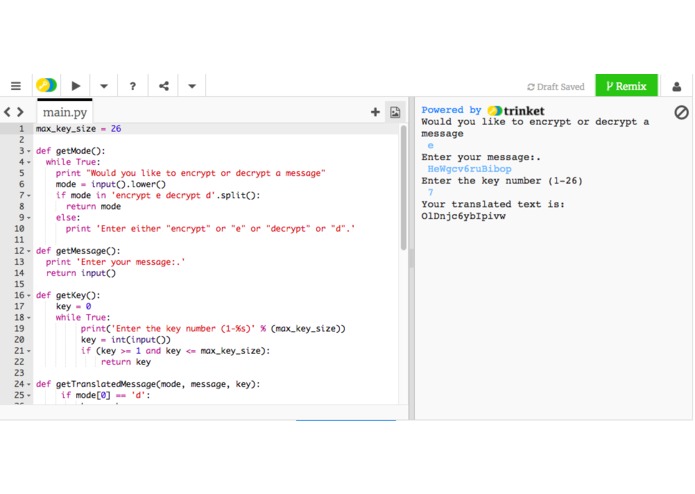
Task: Click console output 'OlDnjc6ybIpivw'
Action: (463, 216)
